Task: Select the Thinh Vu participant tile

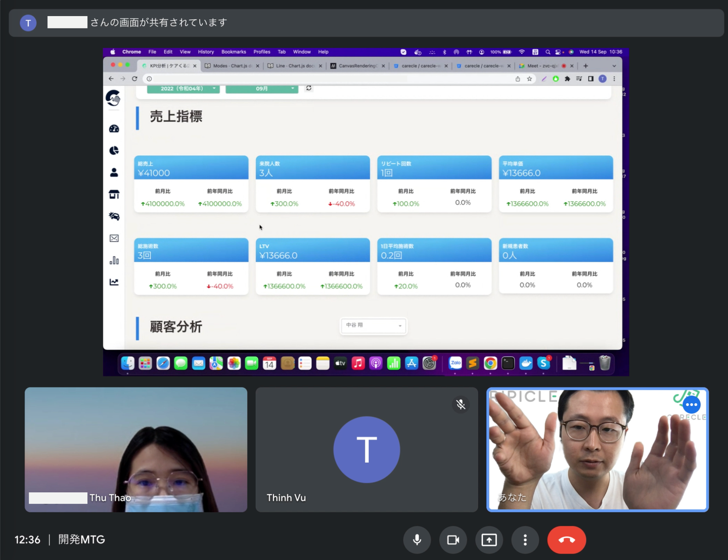Action: click(367, 450)
